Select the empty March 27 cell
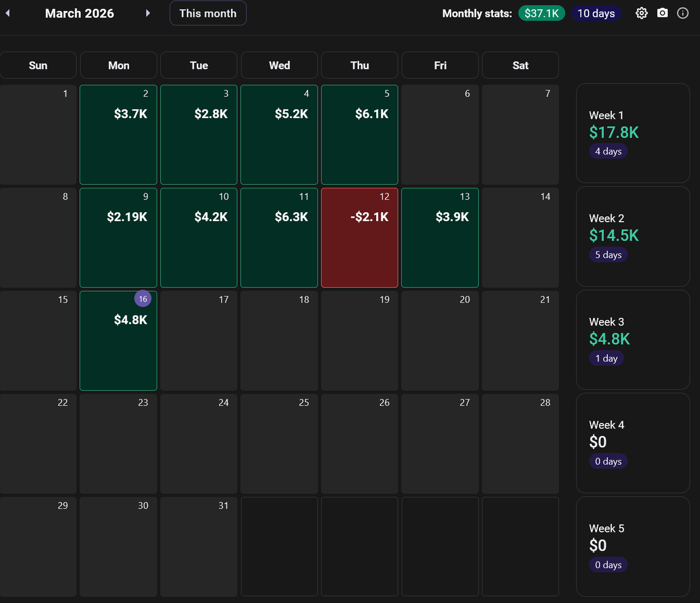 pyautogui.click(x=440, y=444)
